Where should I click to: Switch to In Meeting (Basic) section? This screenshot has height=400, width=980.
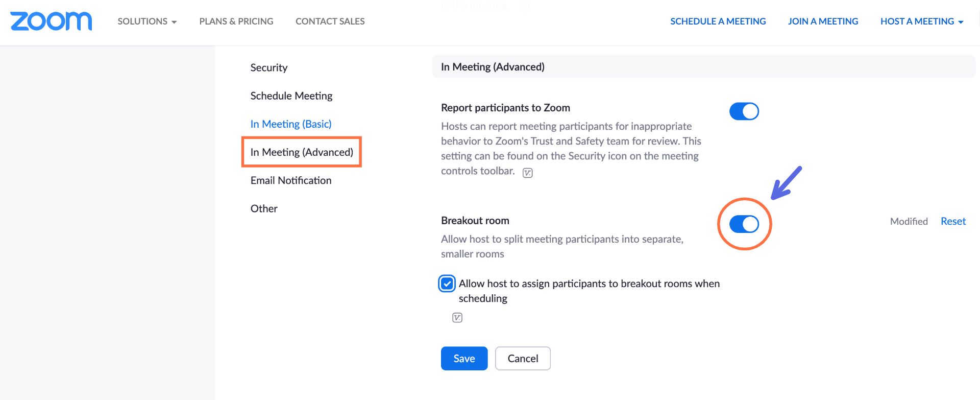pyautogui.click(x=290, y=124)
